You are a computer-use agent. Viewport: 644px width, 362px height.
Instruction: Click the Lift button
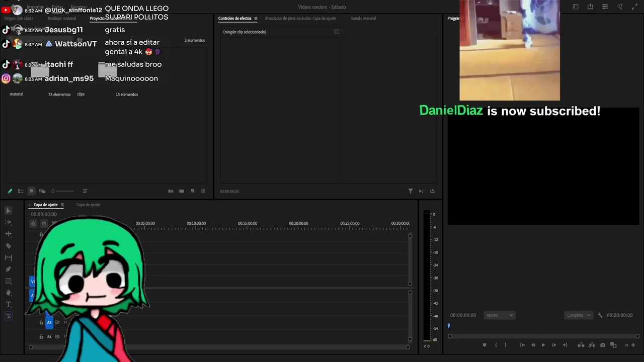(x=581, y=345)
